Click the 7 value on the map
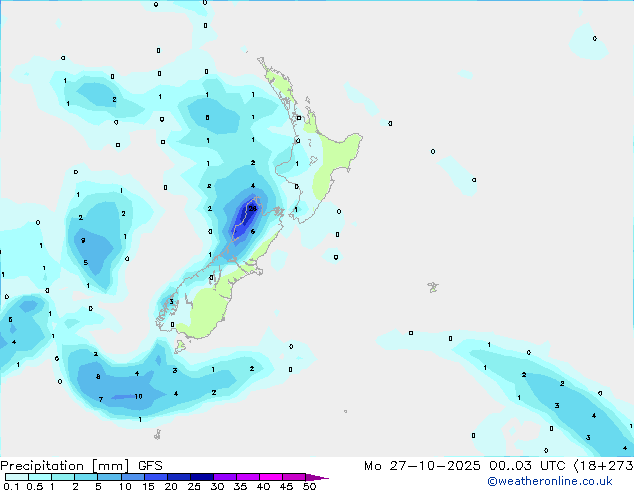This screenshot has width=634, height=490. pyautogui.click(x=101, y=399)
